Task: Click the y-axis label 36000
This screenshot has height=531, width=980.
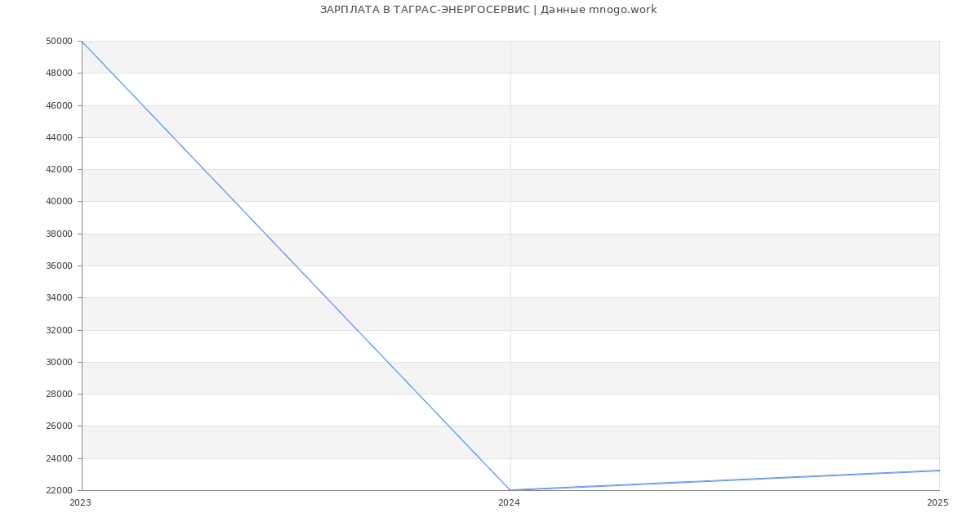Action: pyautogui.click(x=60, y=265)
